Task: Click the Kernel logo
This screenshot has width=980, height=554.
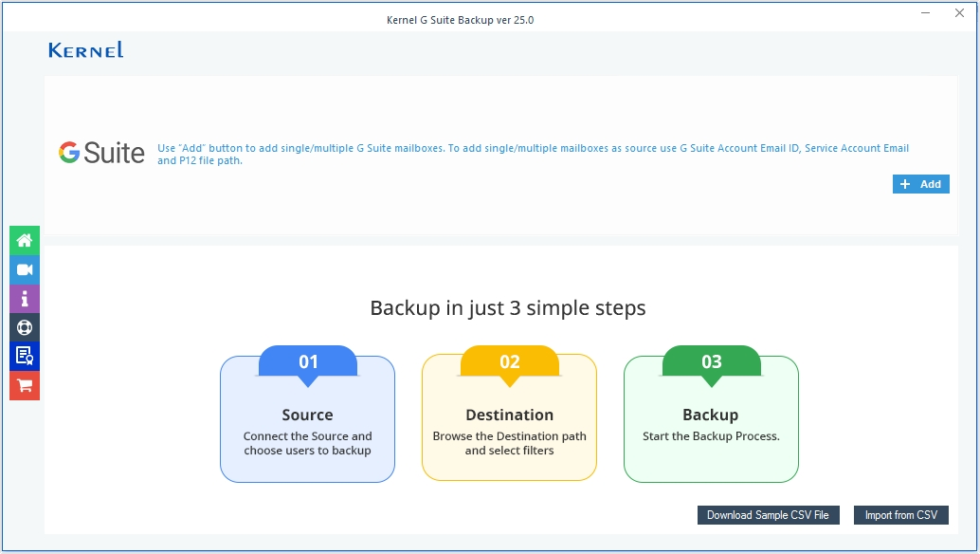Action: (85, 49)
